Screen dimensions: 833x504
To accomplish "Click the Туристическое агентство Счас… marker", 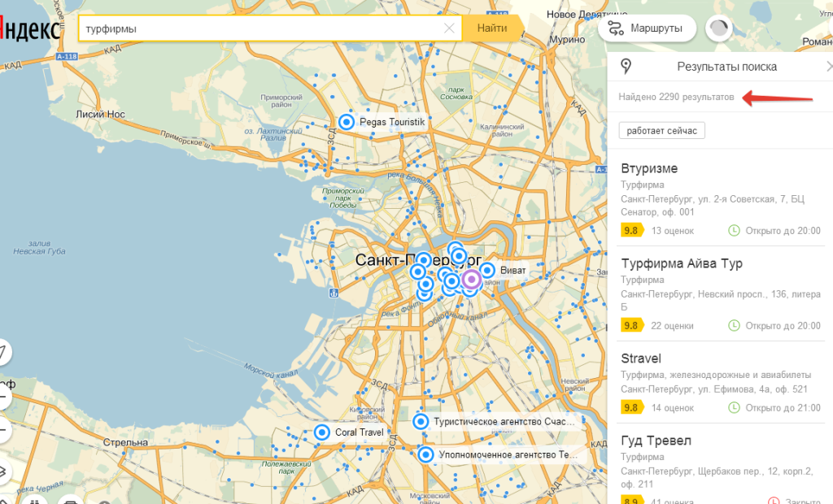I will point(421,422).
